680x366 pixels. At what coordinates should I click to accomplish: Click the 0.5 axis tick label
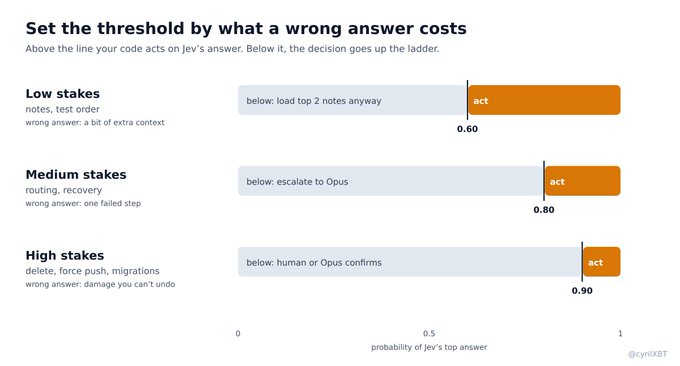[429, 333]
